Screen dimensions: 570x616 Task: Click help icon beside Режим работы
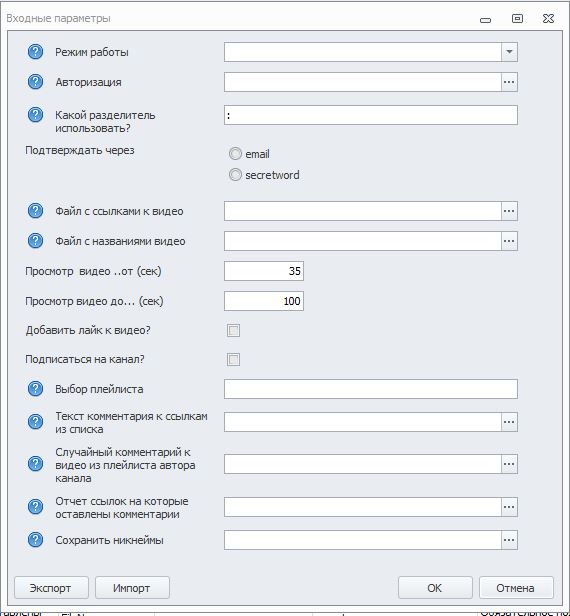coord(35,52)
